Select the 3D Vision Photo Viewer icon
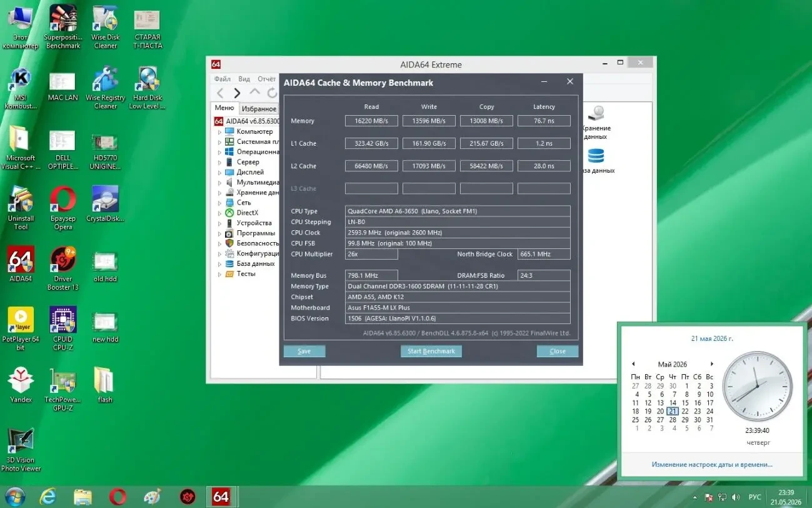812x508 pixels. click(21, 450)
